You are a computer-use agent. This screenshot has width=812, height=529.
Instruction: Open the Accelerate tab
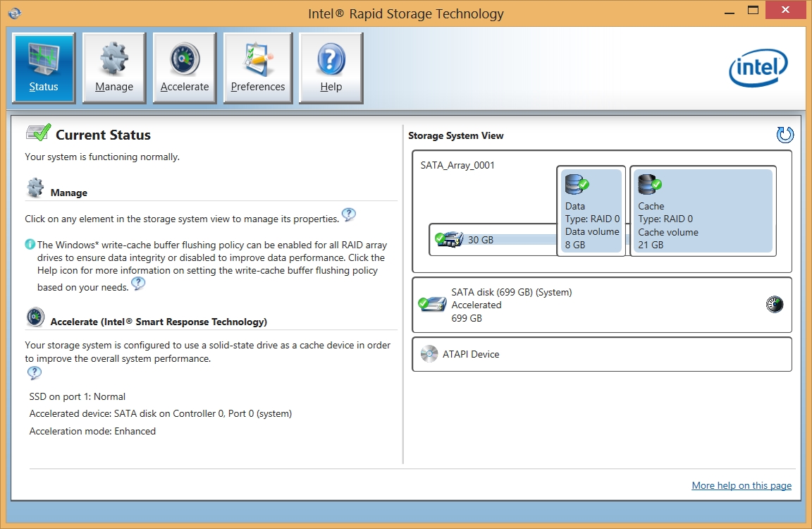coord(185,68)
